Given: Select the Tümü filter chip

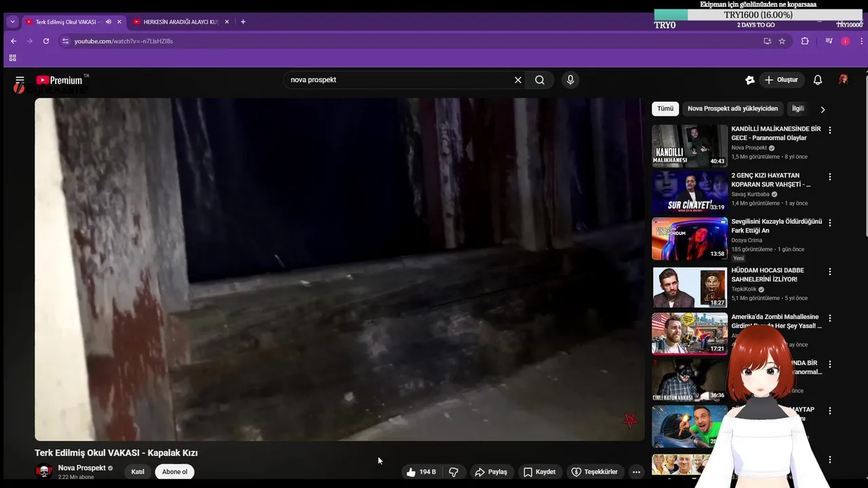Looking at the screenshot, I should 665,108.
